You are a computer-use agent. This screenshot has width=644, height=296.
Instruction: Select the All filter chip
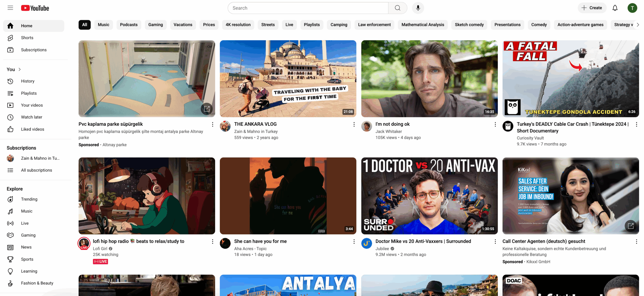point(85,25)
